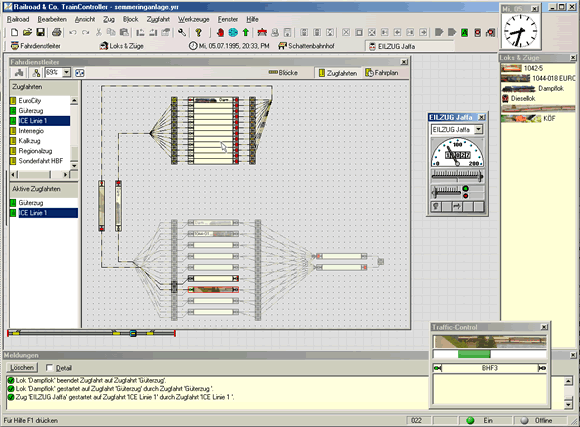580x427 pixels.
Task: Click the red stop hand icon
Action: click(x=220, y=33)
